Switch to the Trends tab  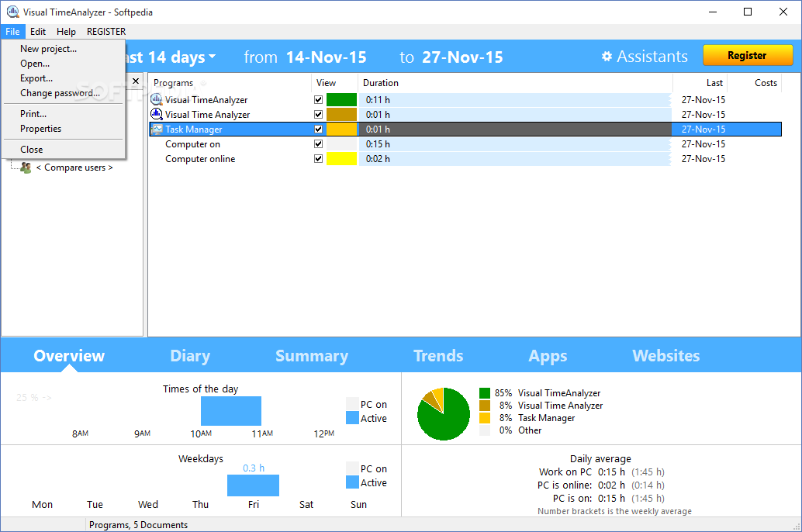(x=438, y=355)
